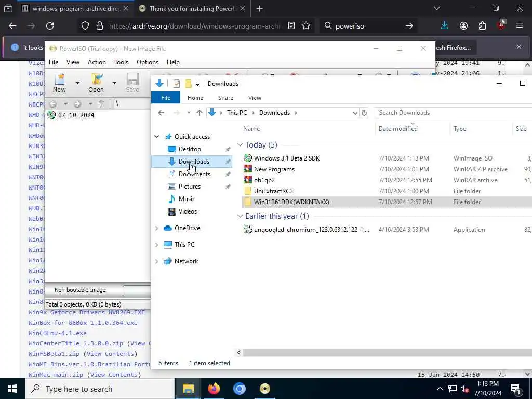532x399 pixels.
Task: Open Explorer recent locations dropdown
Action: click(x=189, y=113)
